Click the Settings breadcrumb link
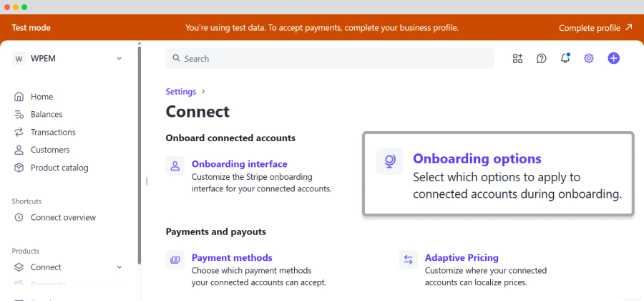 181,92
